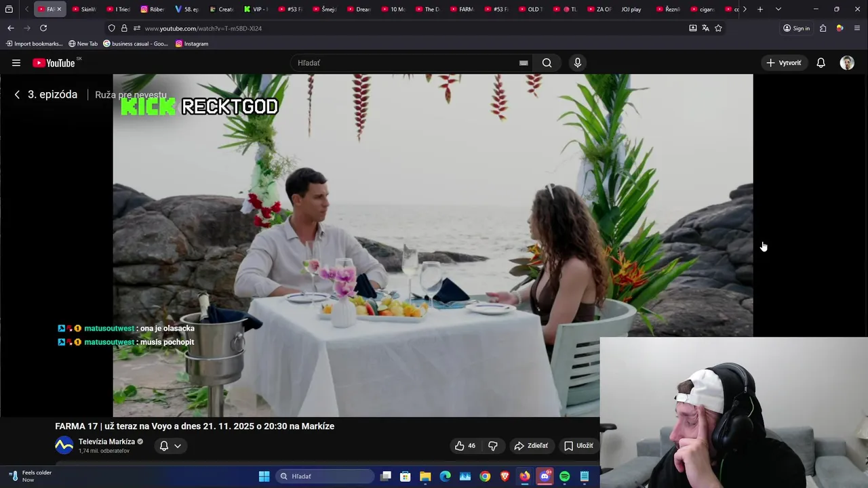Switch to the Řezník browser tab

[x=668, y=9]
